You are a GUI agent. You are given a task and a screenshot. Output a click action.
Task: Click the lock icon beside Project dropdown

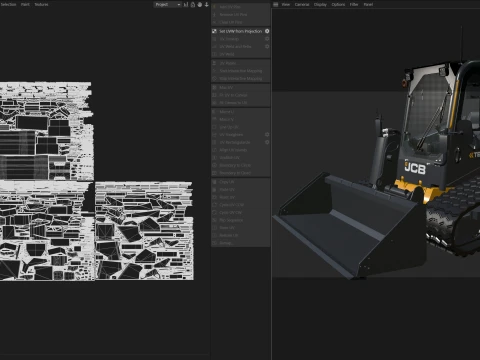coord(193,5)
